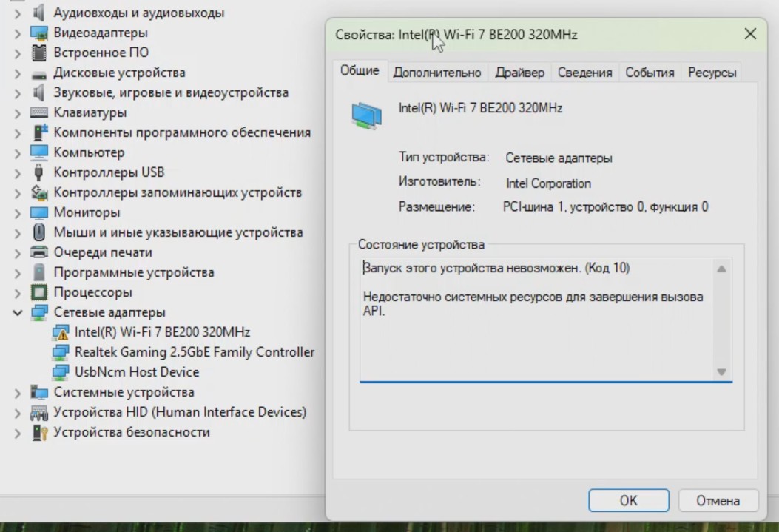Screen dimensions: 779x532
Task: Click the mouse icon beside Мыши и иные указывающие устройства
Action: click(x=38, y=232)
